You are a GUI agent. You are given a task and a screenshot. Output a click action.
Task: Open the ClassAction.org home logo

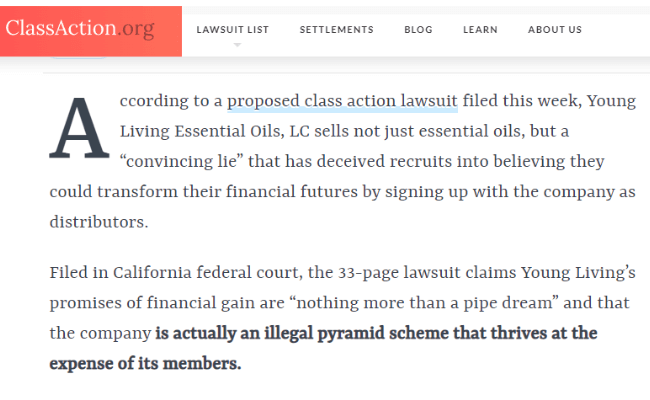pos(80,29)
